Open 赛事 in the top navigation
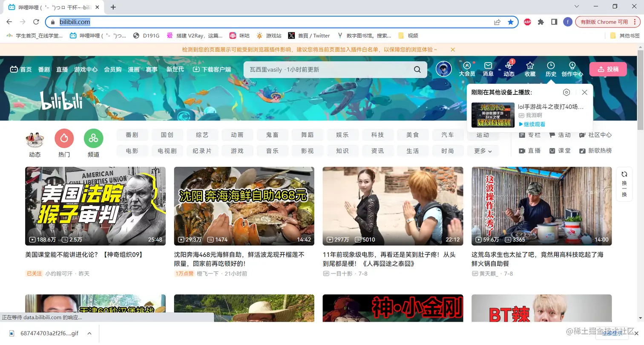Screen dimensions: 644x345 tap(152, 69)
